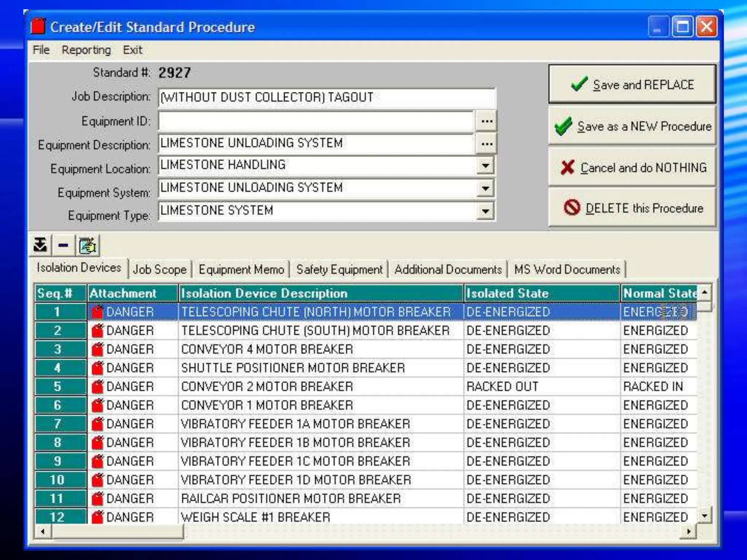This screenshot has width=747, height=560.
Task: Click the red danger tag icon in row 2
Action: pos(97,330)
